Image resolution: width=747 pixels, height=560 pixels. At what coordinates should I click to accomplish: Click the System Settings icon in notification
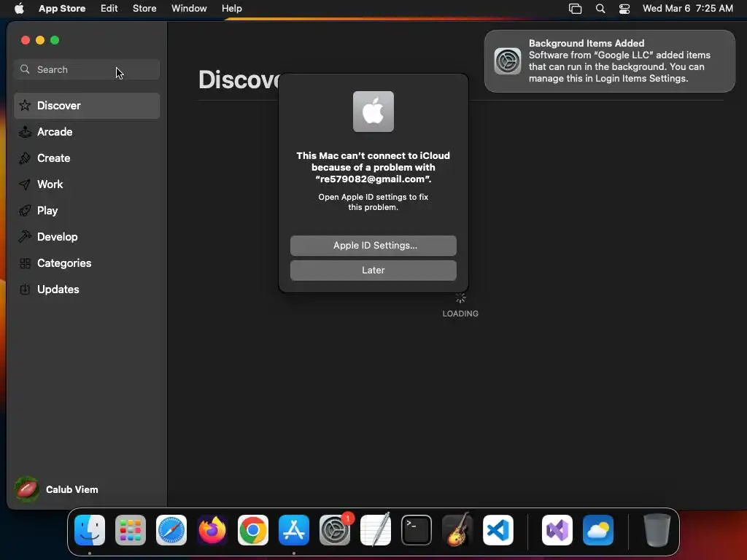(x=508, y=61)
